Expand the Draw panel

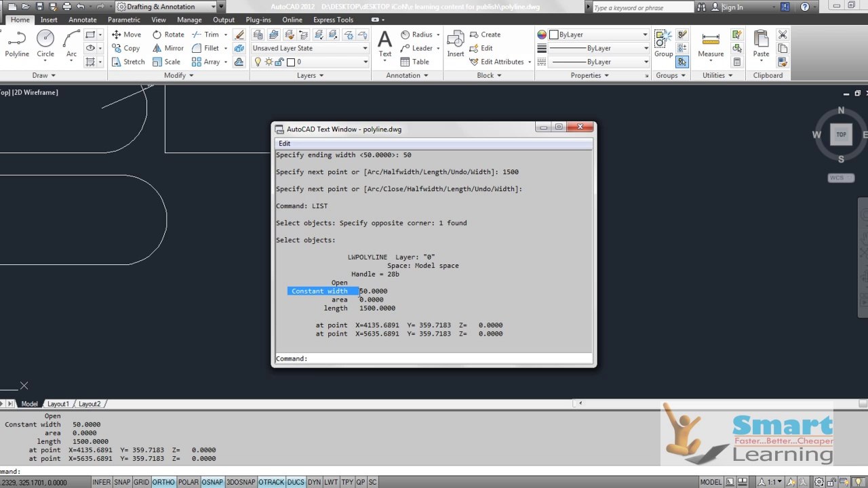(44, 75)
